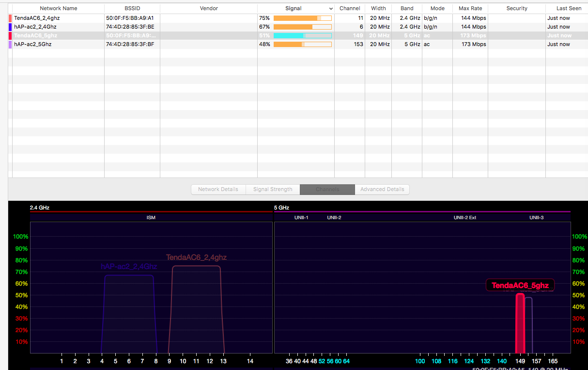The width and height of the screenshot is (588, 370).
Task: Sort by Max Rate column header
Action: click(x=470, y=8)
